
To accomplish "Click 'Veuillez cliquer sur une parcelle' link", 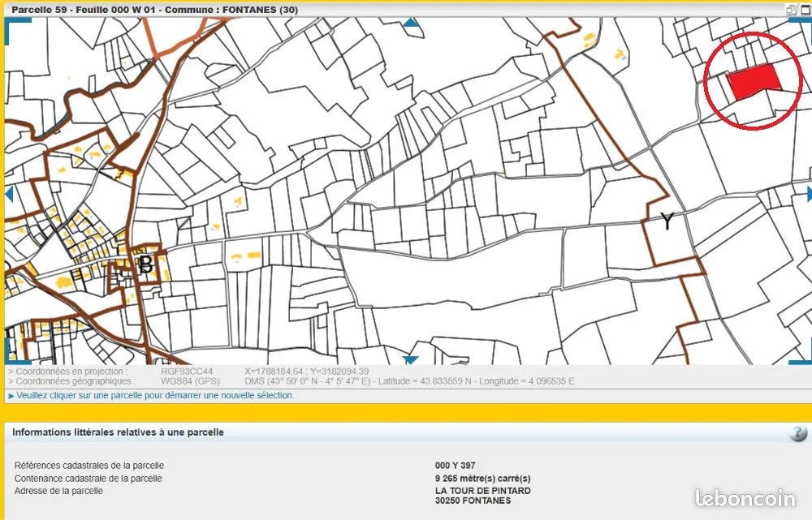I will click(155, 395).
